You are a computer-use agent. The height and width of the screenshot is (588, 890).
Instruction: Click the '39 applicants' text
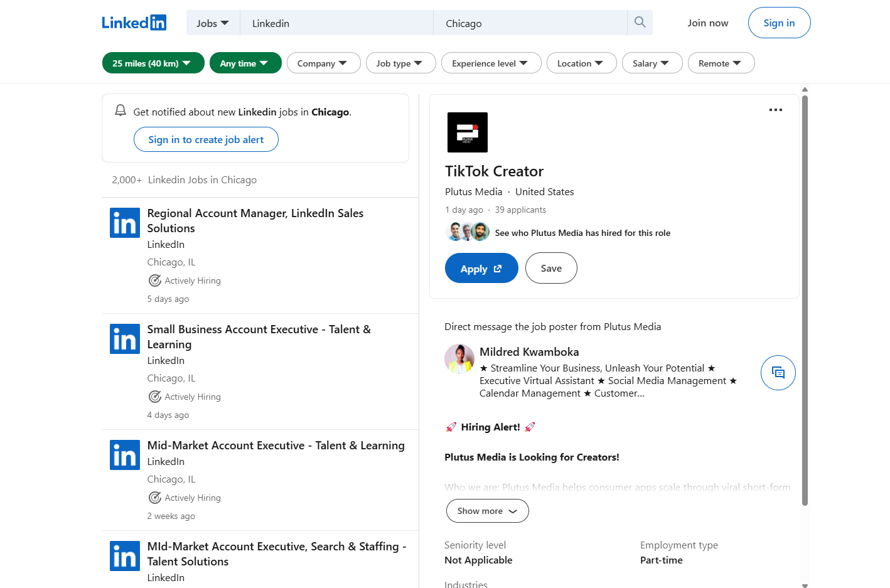[520, 210]
